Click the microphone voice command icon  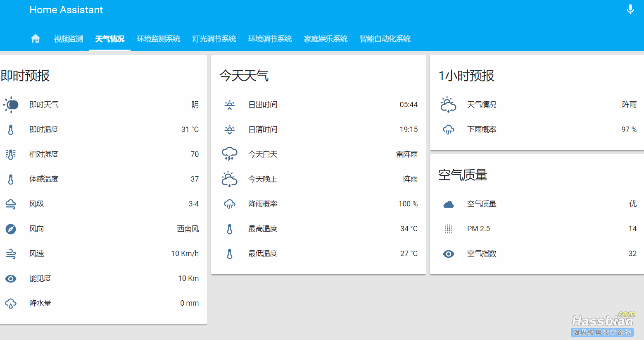(630, 10)
